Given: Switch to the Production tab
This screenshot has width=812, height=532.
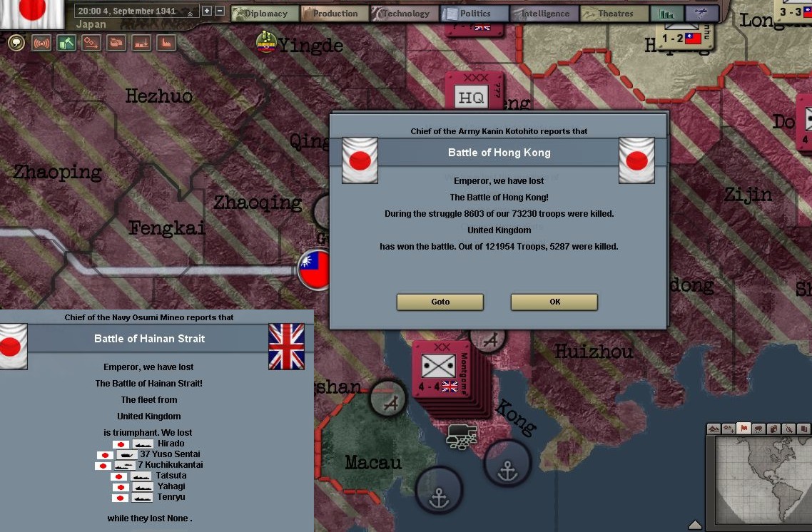Looking at the screenshot, I should [333, 14].
